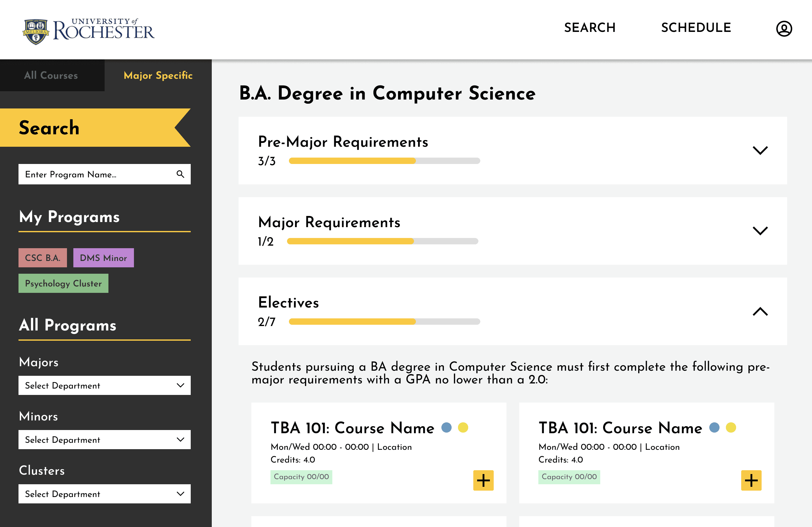
Task: Open the user profile icon
Action: [784, 29]
